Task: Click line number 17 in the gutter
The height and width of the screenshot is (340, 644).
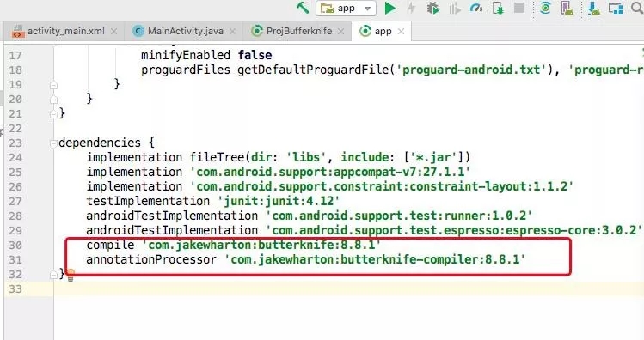Action: click(15, 55)
